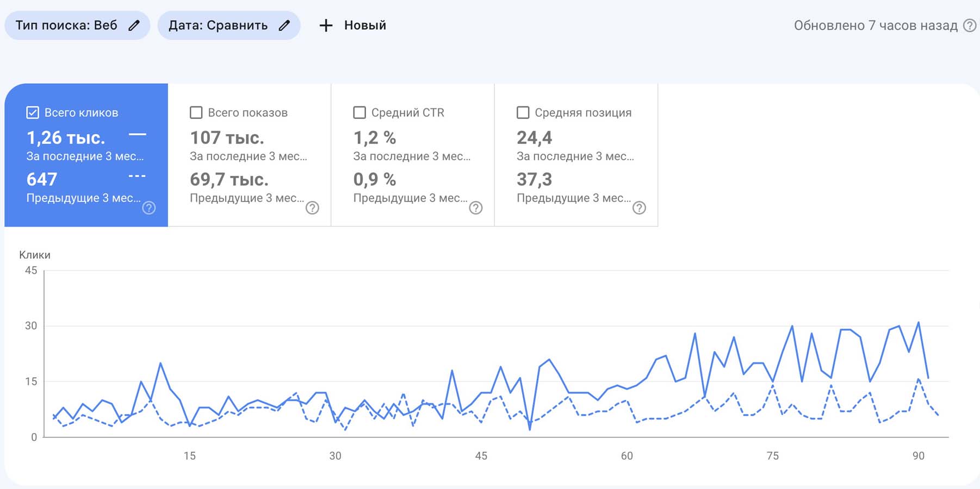Enable the Средний CTR checkbox
The height and width of the screenshot is (489, 980).
click(359, 112)
